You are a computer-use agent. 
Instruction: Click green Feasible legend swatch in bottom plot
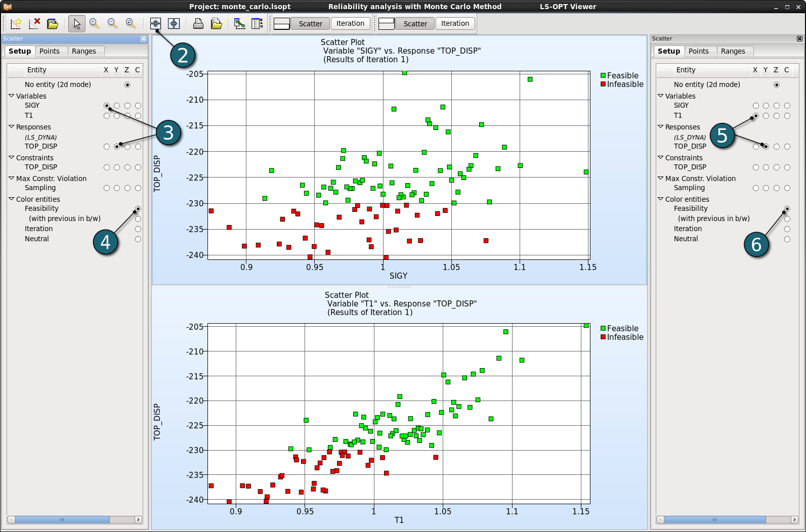click(x=603, y=328)
